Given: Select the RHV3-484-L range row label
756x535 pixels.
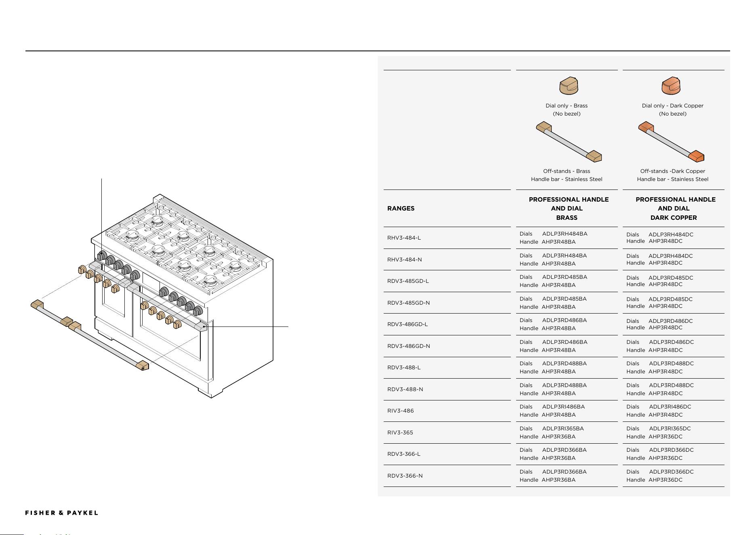Looking at the screenshot, I should [x=404, y=238].
